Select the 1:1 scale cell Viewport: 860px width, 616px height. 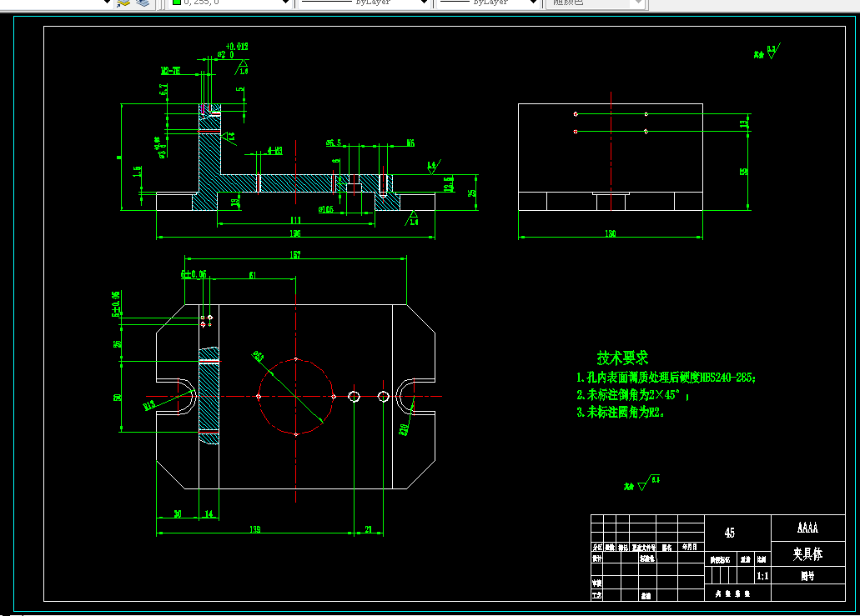762,575
